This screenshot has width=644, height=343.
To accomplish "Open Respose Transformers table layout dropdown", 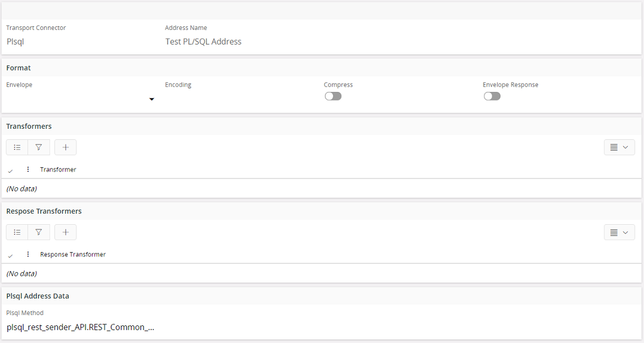I will pyautogui.click(x=619, y=232).
